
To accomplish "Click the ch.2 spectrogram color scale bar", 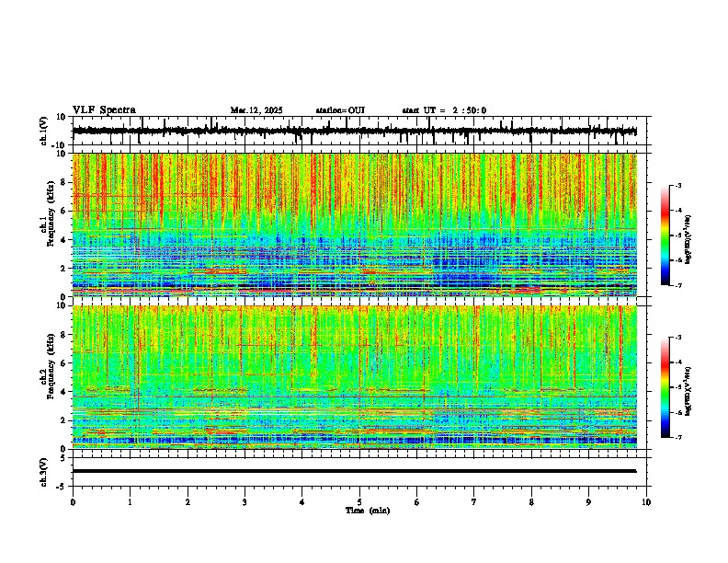I will (665, 387).
